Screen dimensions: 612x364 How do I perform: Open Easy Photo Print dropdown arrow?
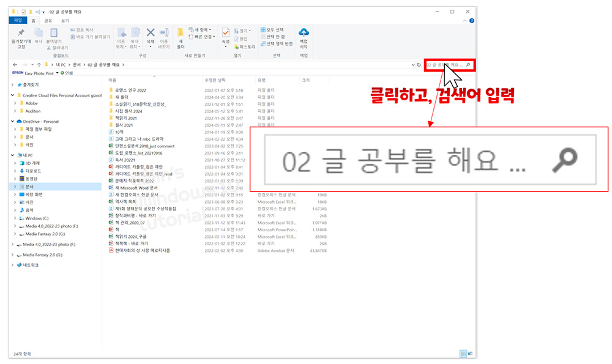pyautogui.click(x=57, y=73)
